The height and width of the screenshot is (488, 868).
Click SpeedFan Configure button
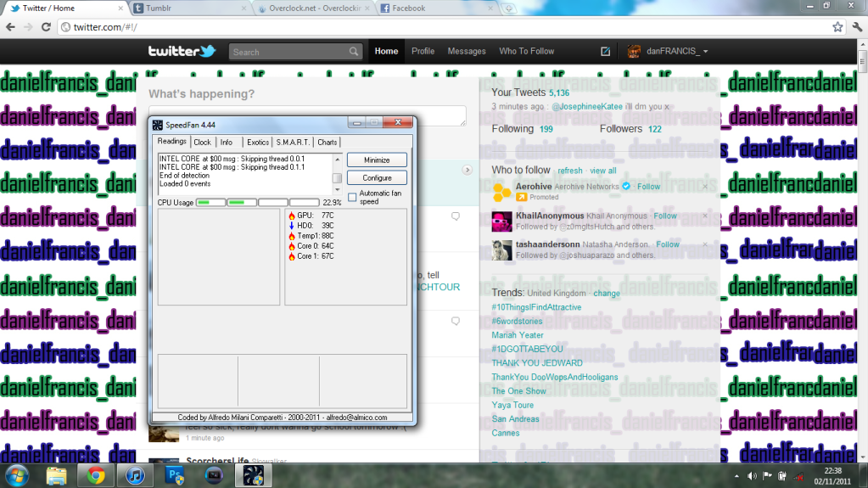pyautogui.click(x=377, y=178)
